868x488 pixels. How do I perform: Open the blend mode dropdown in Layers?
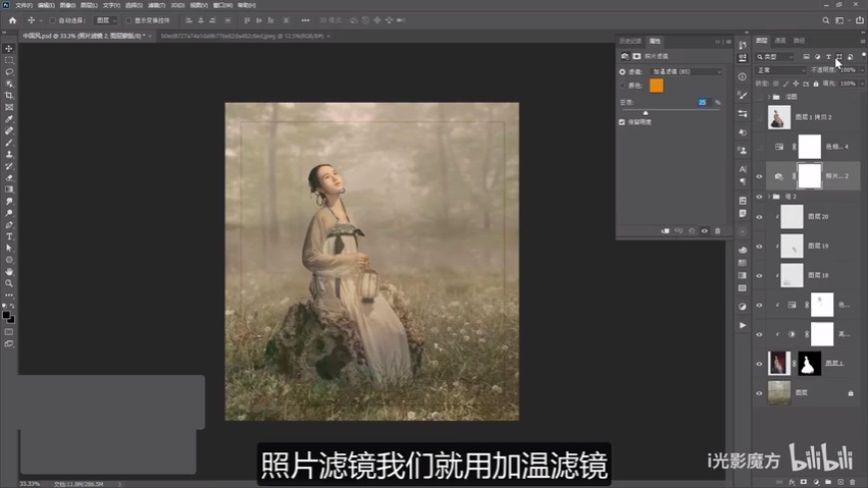pyautogui.click(x=781, y=70)
